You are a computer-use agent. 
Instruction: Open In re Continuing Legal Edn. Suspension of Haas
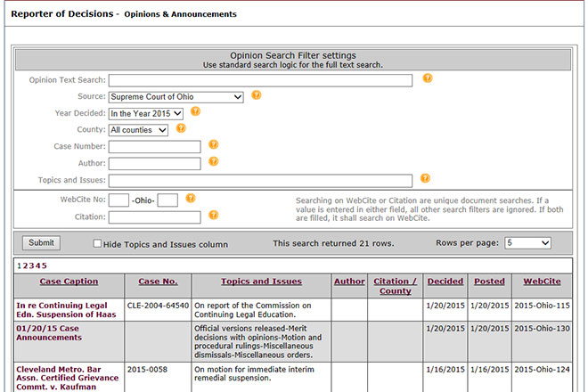click(x=67, y=310)
